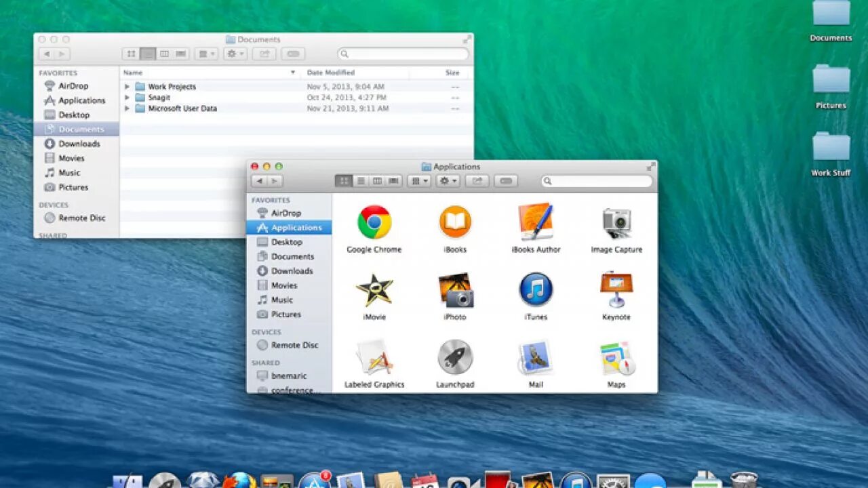
Task: Select the Keynote app icon
Action: tap(616, 289)
